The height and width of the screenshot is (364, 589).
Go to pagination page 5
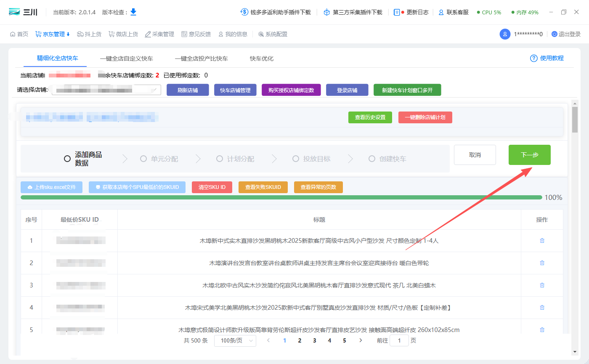[345, 340]
